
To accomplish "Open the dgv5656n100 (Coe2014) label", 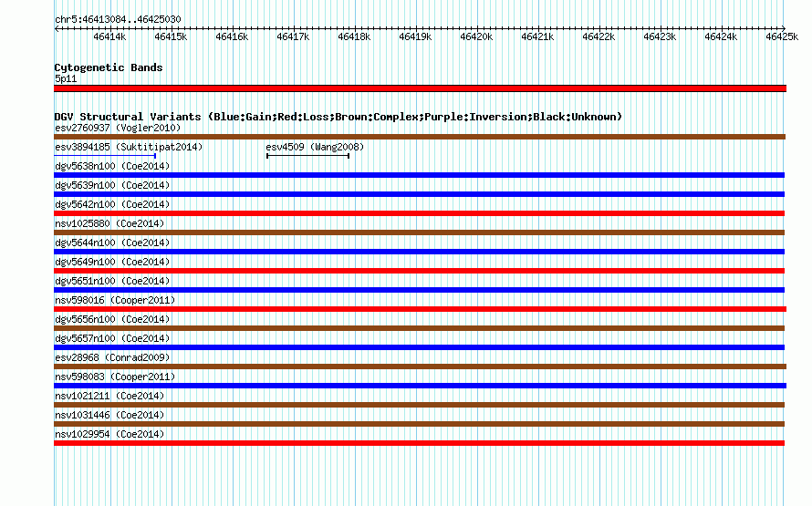I will 112,319.
